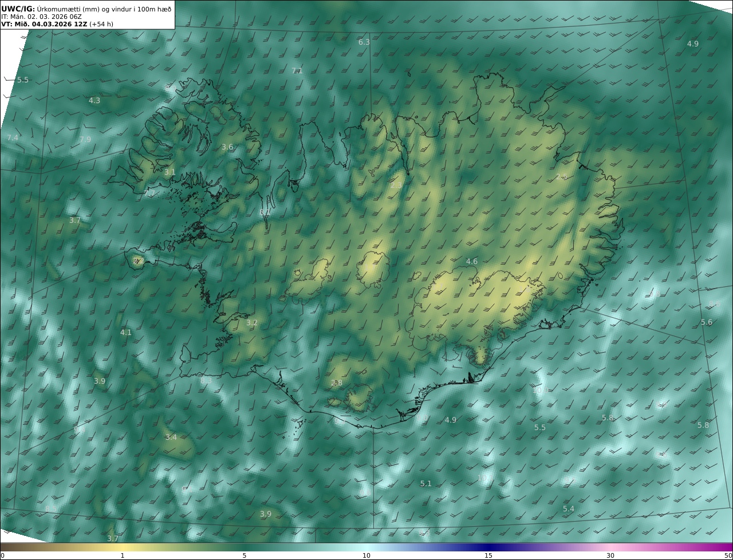The image size is (733, 560).
Task: Click the 2.8 value on the map
Action: [337, 383]
